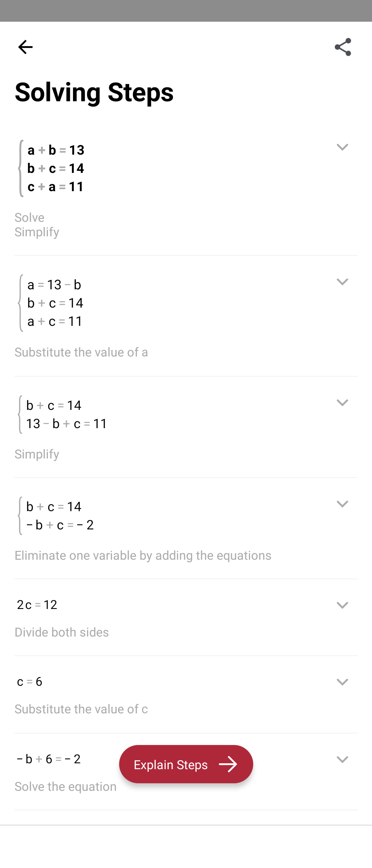Tap Substitute the value of c text
The image size is (372, 868).
point(81,709)
